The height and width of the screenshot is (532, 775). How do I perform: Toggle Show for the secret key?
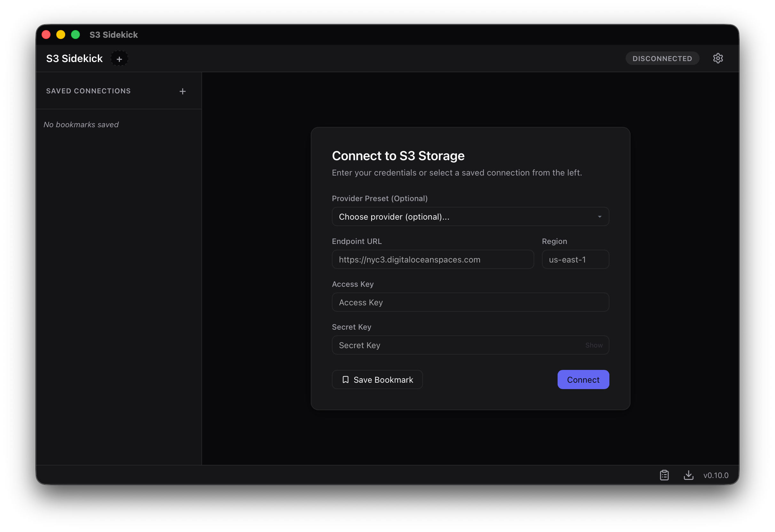[594, 345]
